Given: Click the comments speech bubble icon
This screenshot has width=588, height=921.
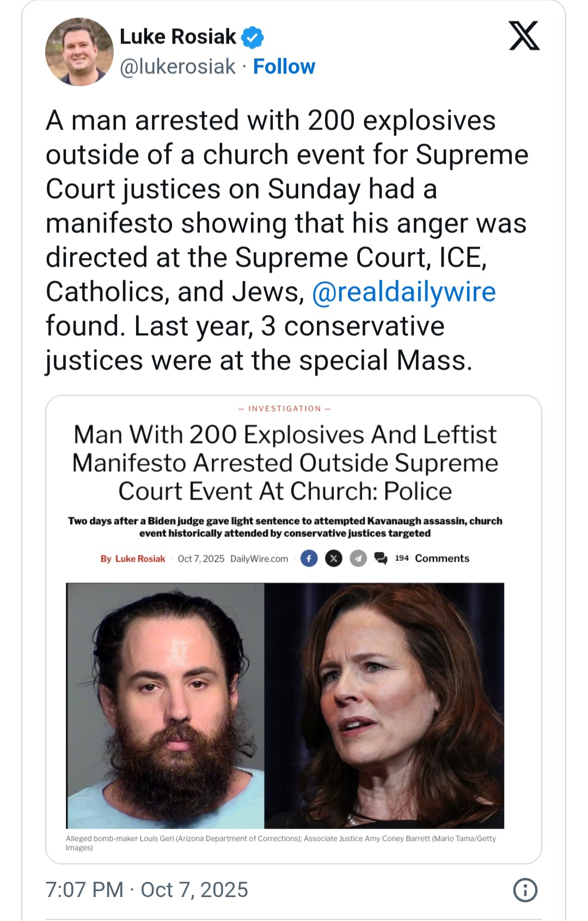Looking at the screenshot, I should pyautogui.click(x=381, y=558).
